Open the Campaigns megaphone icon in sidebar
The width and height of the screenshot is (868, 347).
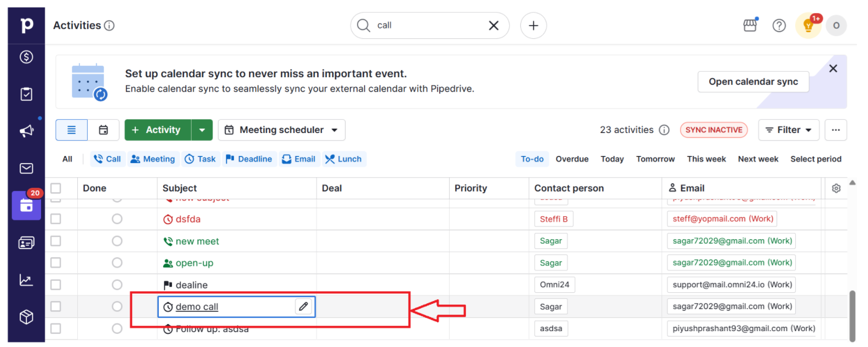point(26,131)
